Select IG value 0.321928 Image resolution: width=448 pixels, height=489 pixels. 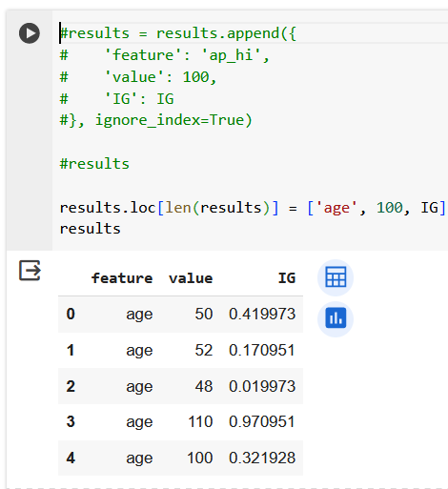coord(262,458)
